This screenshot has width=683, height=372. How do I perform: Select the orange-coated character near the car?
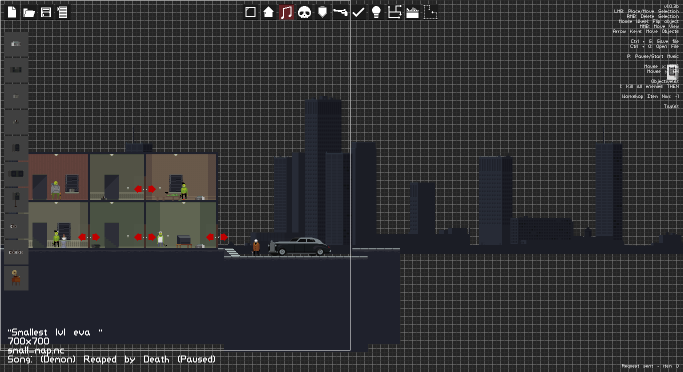[256, 247]
